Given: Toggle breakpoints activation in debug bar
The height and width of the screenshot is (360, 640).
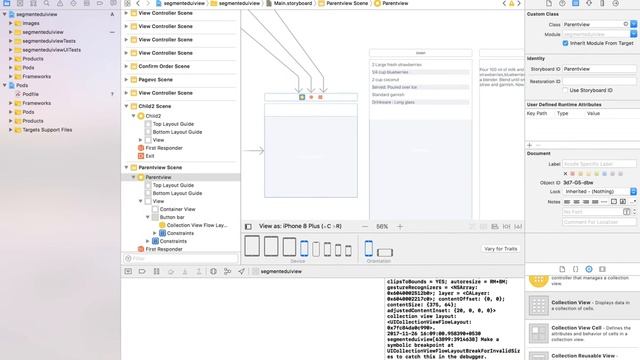Looking at the screenshot, I should click(x=142, y=271).
